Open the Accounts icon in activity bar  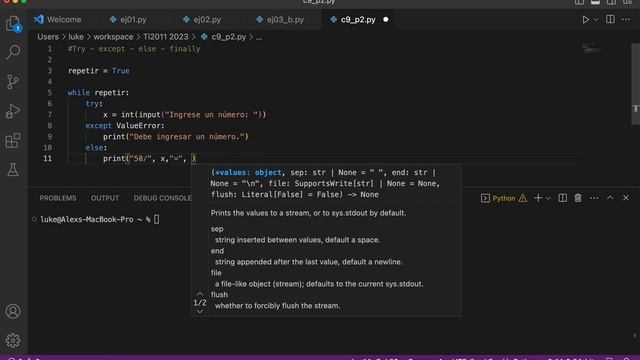13,311
